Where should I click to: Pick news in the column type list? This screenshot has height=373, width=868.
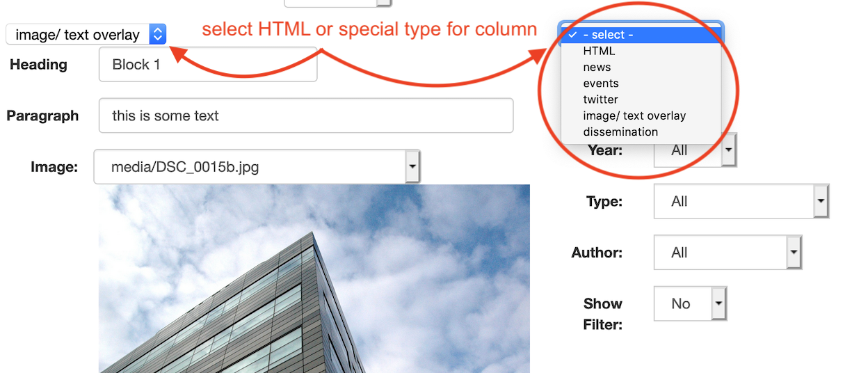[x=597, y=67]
